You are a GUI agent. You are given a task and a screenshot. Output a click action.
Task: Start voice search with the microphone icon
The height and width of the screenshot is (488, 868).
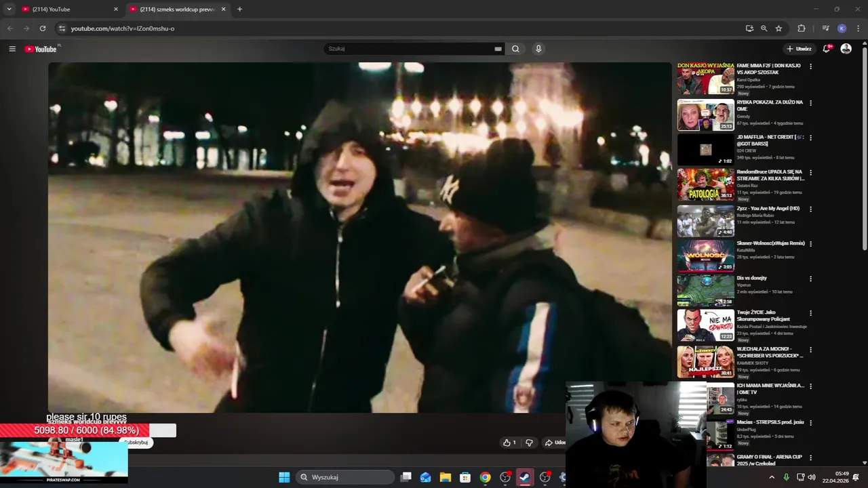[538, 49]
